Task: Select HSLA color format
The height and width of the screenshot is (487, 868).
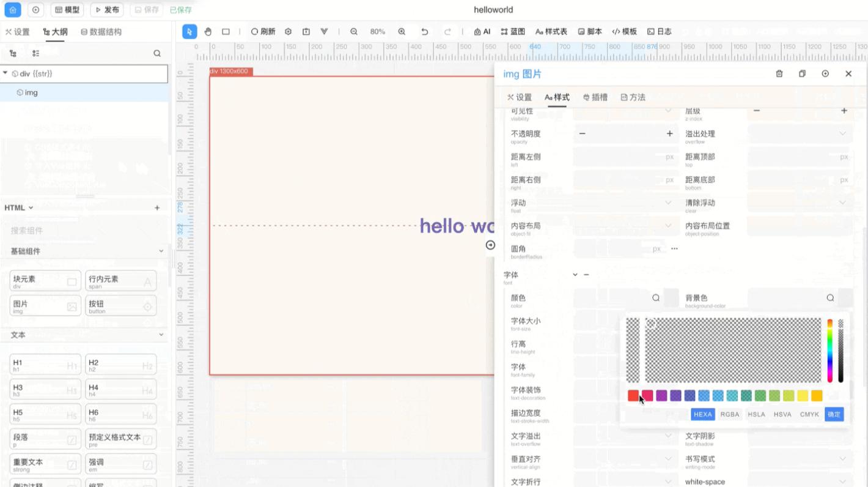Action: pyautogui.click(x=756, y=414)
